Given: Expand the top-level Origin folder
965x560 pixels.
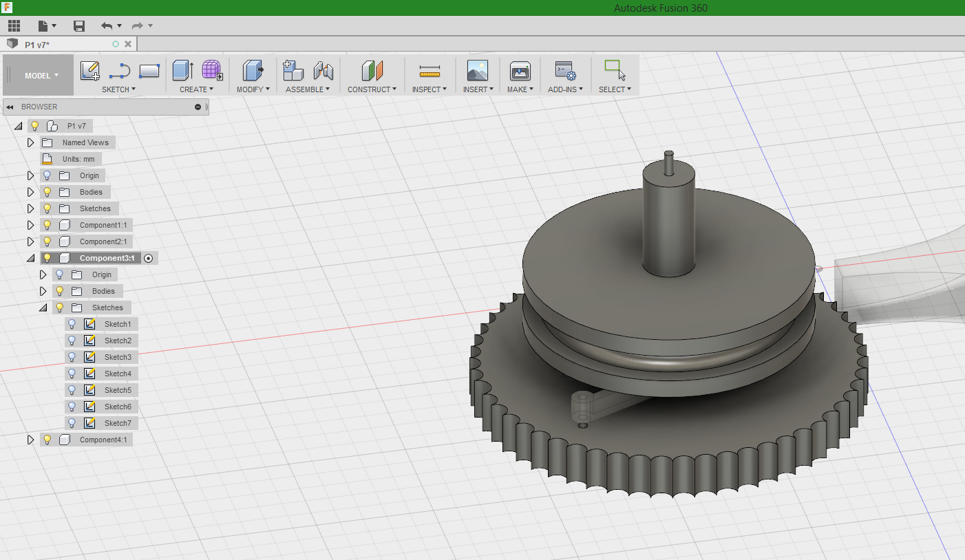Looking at the screenshot, I should click(30, 175).
